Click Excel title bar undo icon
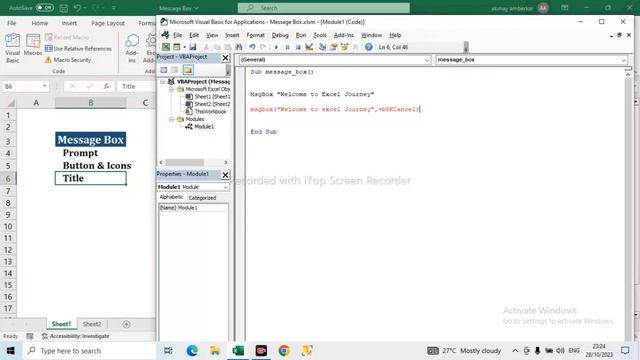 point(77,8)
